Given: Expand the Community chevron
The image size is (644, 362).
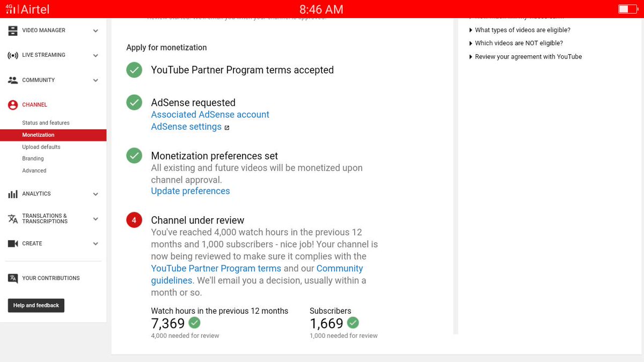Looking at the screenshot, I should 96,80.
